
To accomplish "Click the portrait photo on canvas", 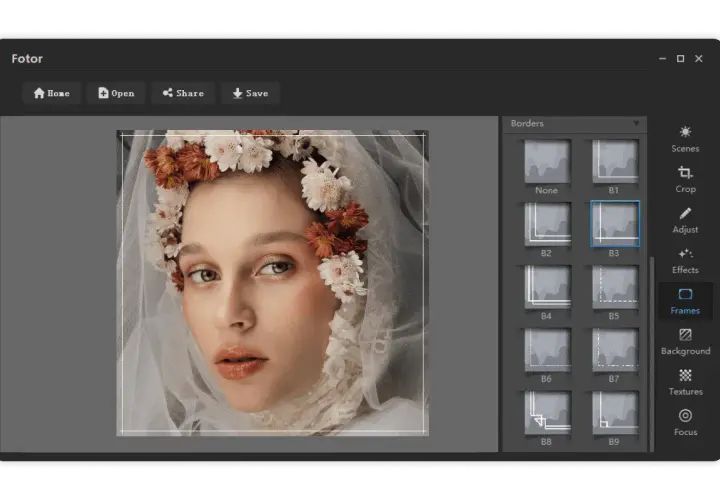I will click(x=273, y=283).
